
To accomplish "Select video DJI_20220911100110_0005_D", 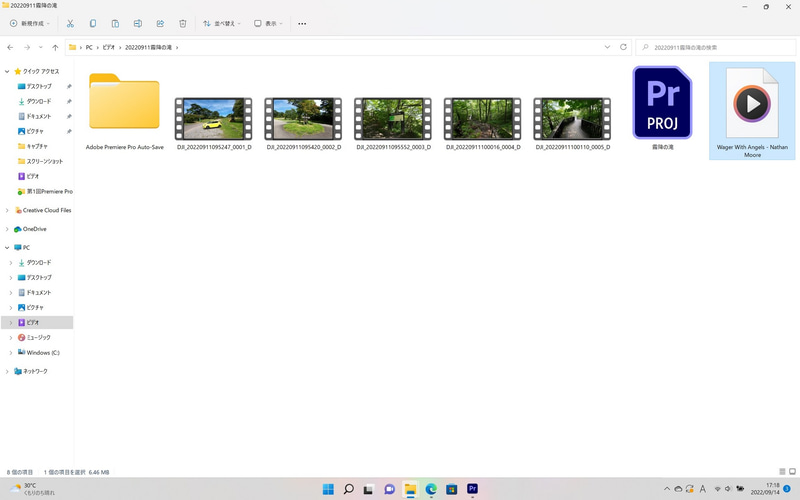I will pos(572,123).
